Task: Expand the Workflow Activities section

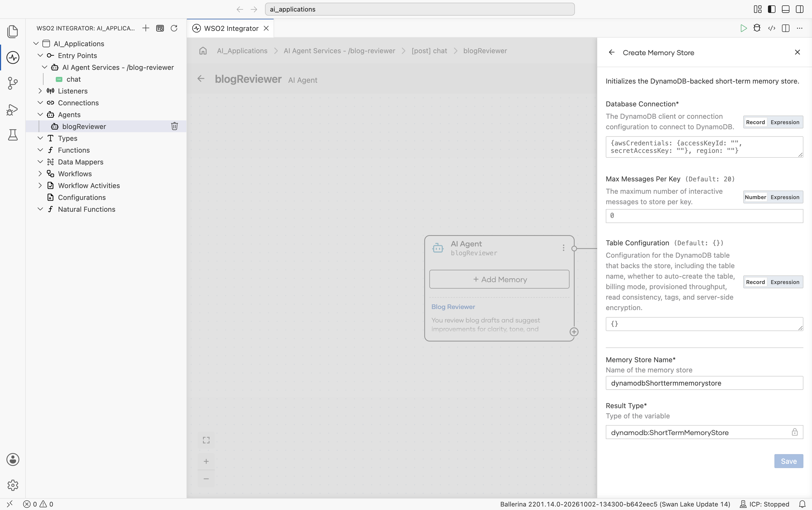Action: [x=40, y=185]
